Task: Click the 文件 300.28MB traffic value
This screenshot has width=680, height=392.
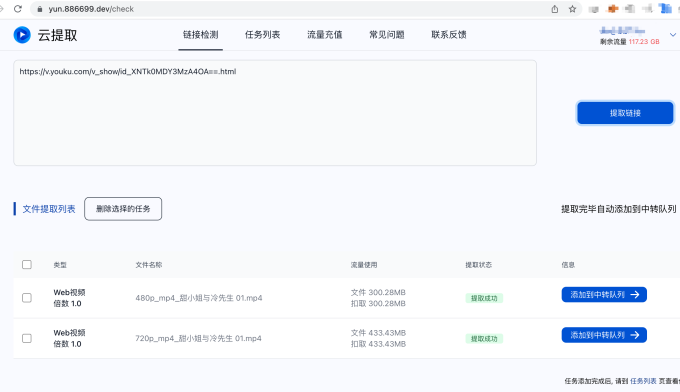Action: click(x=378, y=292)
